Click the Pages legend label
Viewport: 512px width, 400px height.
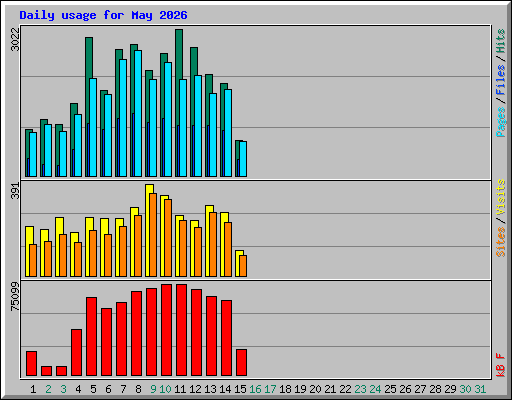[501, 122]
